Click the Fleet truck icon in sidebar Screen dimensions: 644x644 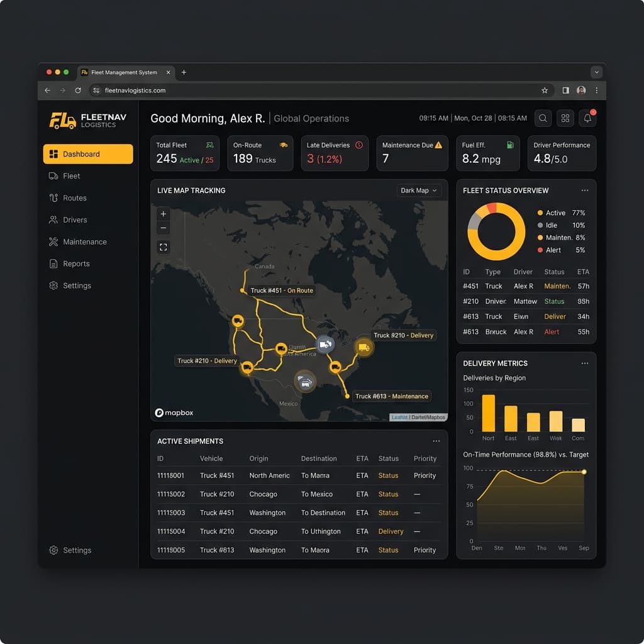coord(53,176)
